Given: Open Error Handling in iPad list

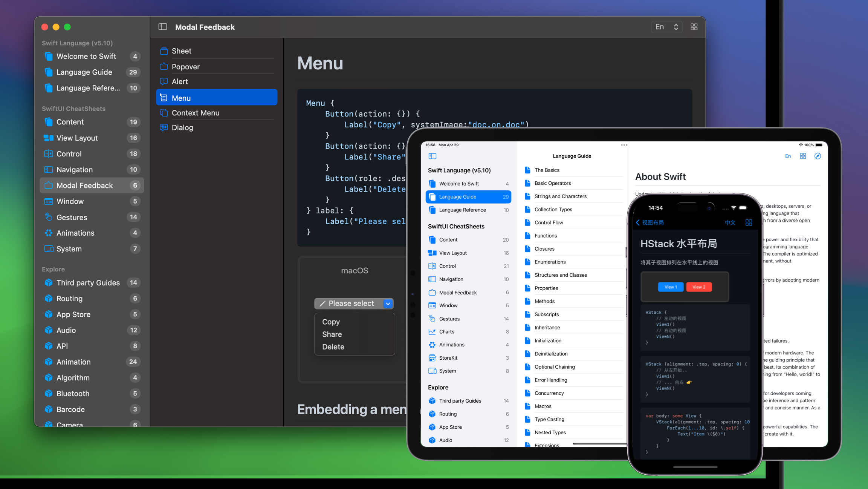Looking at the screenshot, I should [x=573, y=380].
